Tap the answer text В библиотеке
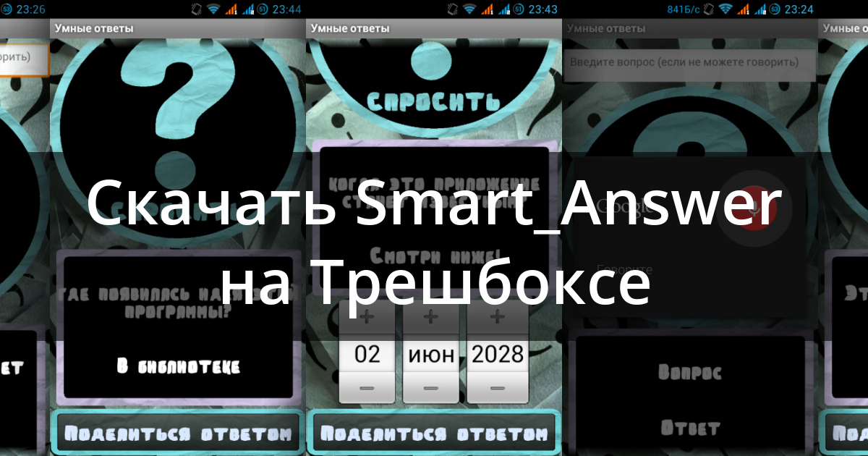Viewport: 868px width, 456px height. pyautogui.click(x=178, y=366)
